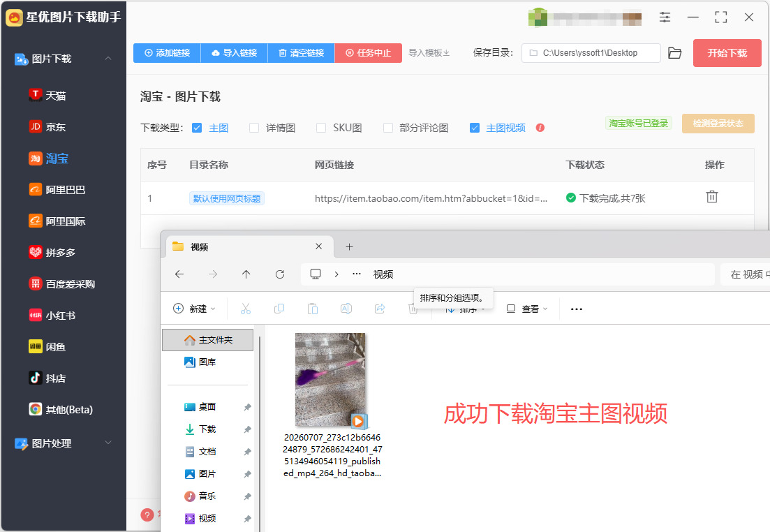Click the 添加链接 button
The height and width of the screenshot is (532, 770).
point(167,52)
